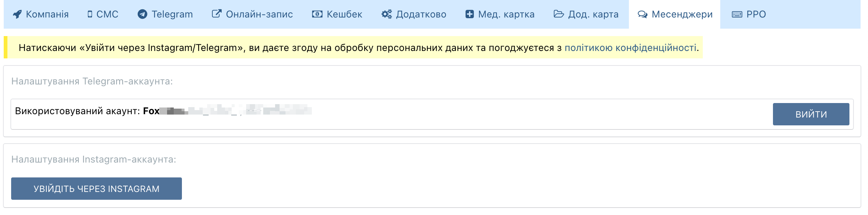Click the medical plus icon beside Мед. картка

click(x=470, y=15)
